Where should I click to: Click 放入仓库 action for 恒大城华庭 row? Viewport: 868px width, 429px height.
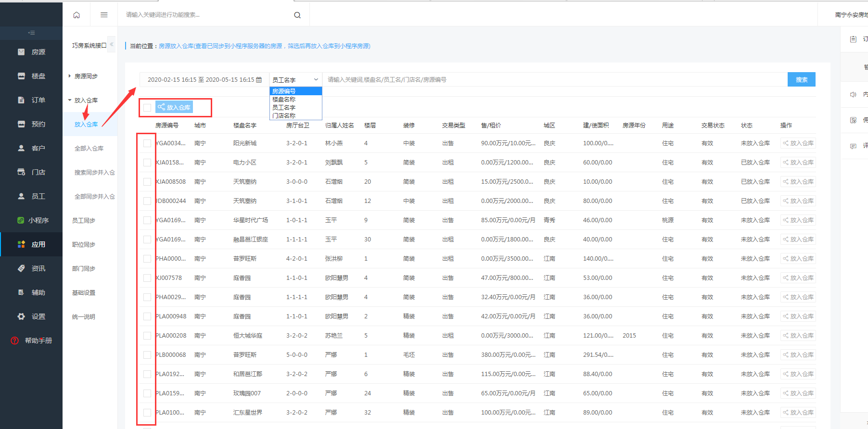click(798, 336)
